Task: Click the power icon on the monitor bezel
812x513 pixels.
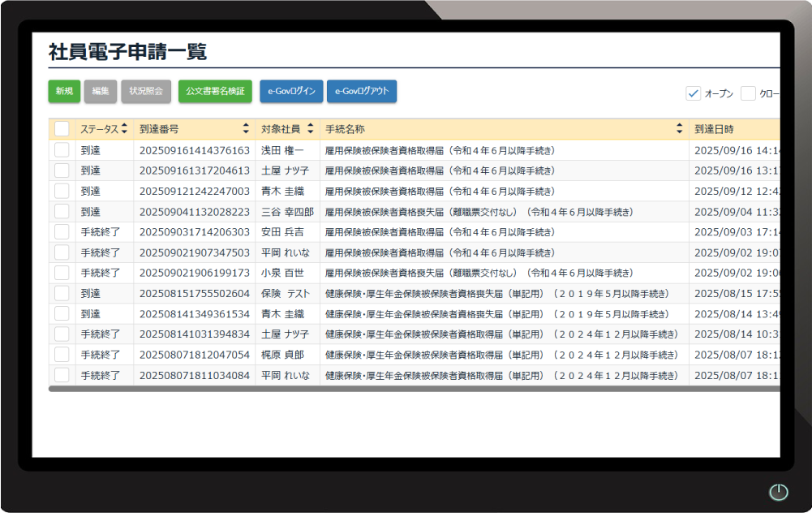Action: pyautogui.click(x=778, y=492)
